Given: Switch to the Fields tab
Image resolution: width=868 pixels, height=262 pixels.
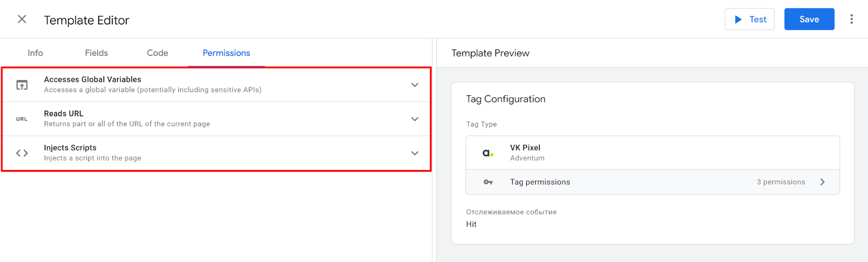Looking at the screenshot, I should [x=96, y=53].
